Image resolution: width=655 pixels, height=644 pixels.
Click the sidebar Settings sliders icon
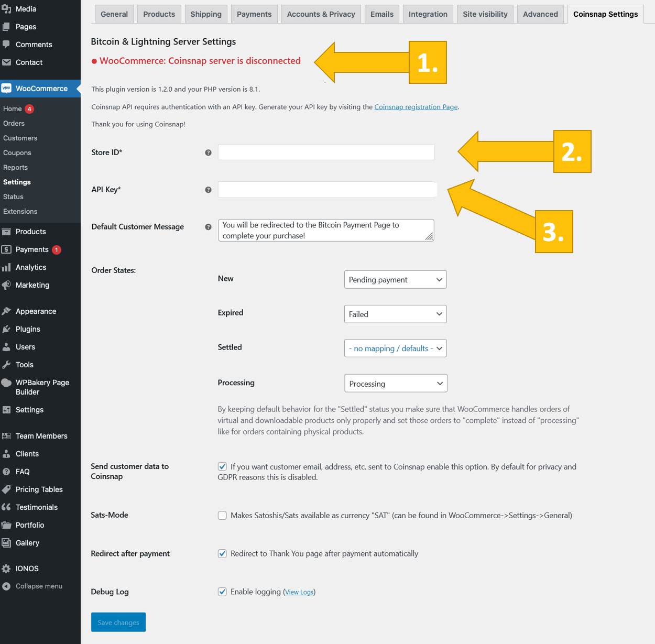click(6, 410)
